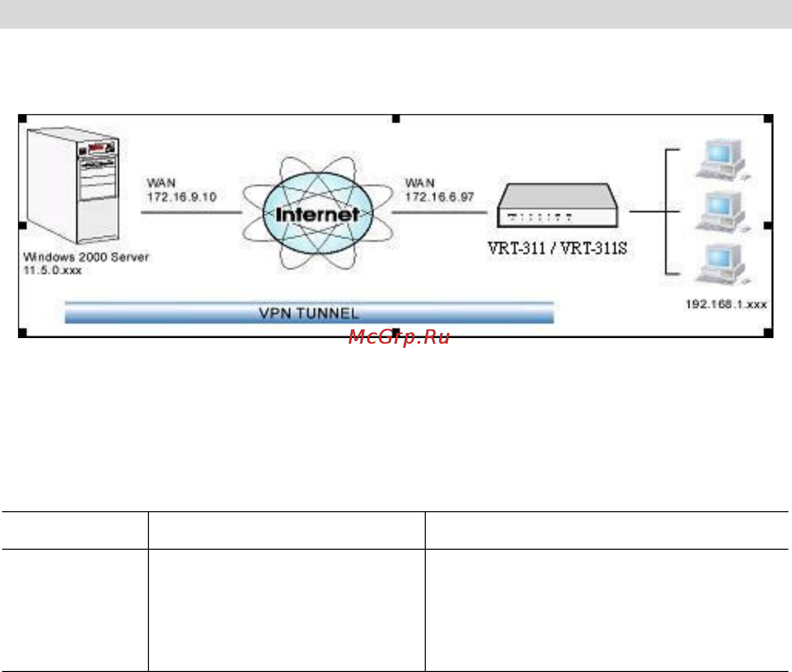This screenshot has width=792, height=672.
Task: Click the VRT-311 router device icon
Action: coord(557,206)
